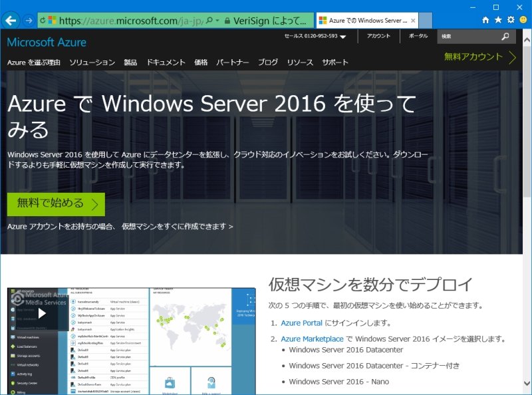Click the scrollbar down arrow
Image resolution: width=532 pixels, height=395 pixels.
(527, 384)
